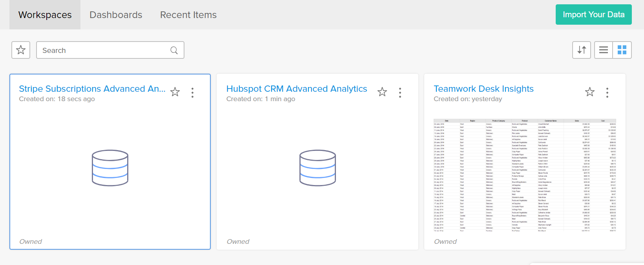This screenshot has height=265, width=644.
Task: Click 'Created on: 18 secs ago' text
Action: pos(57,99)
